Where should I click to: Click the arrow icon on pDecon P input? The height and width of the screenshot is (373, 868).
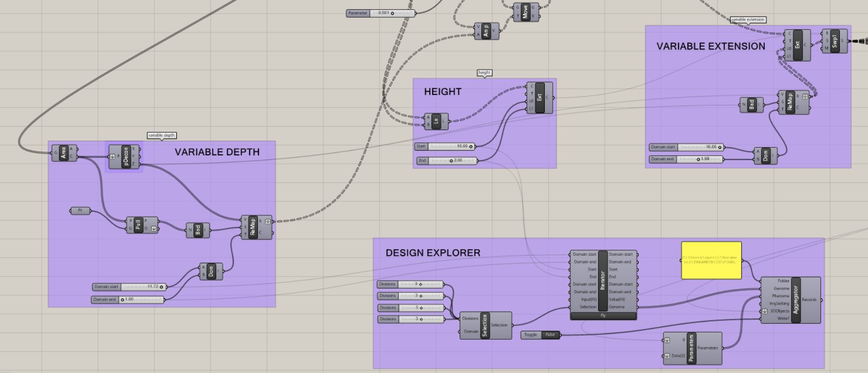pyautogui.click(x=113, y=157)
